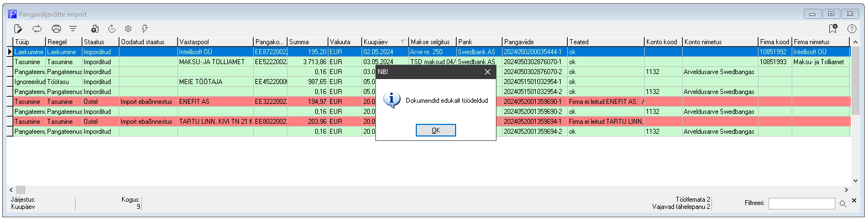Image resolution: width=868 pixels, height=220 pixels.
Task: Click the circular arrow checkmark icon
Action: point(112,29)
